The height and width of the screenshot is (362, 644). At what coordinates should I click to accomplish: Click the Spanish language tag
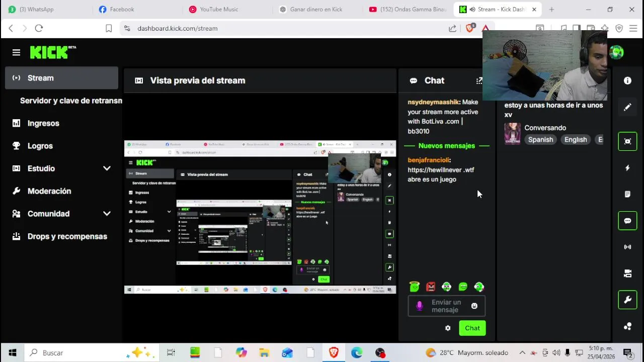click(x=540, y=140)
